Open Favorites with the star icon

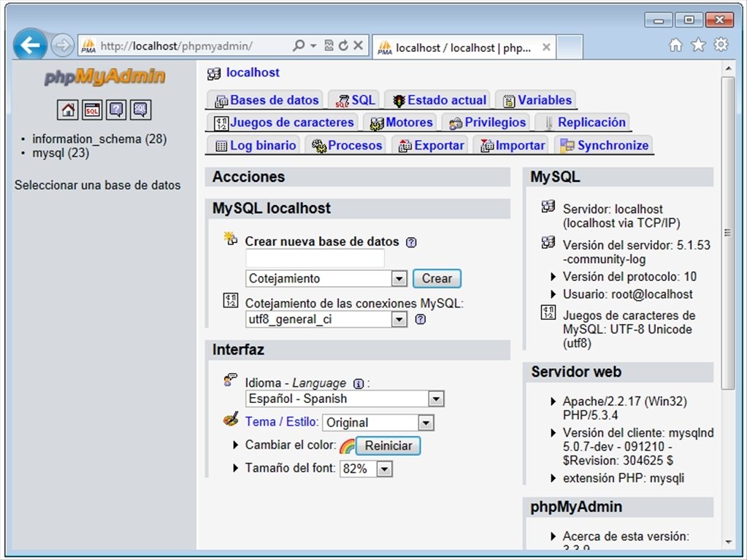coord(698,45)
